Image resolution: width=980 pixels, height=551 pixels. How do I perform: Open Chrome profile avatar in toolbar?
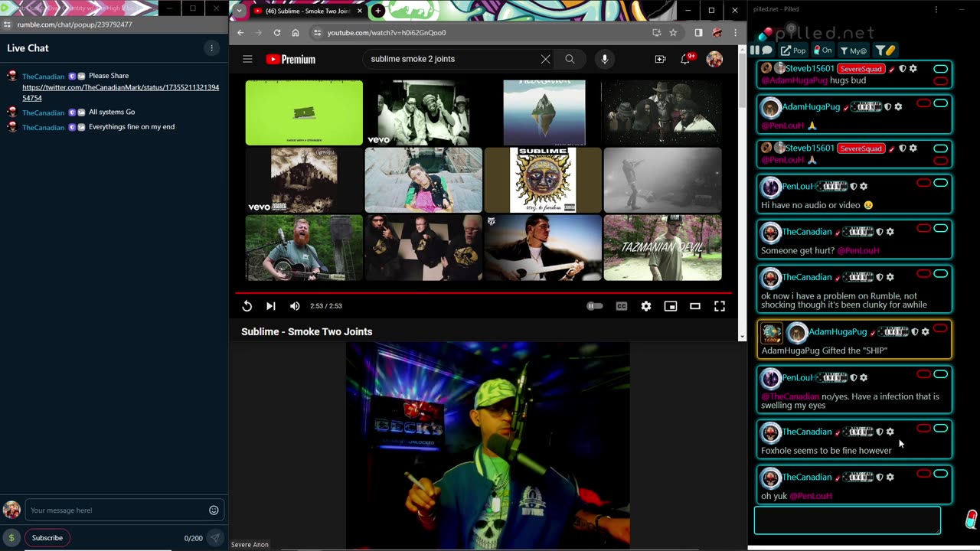click(717, 33)
